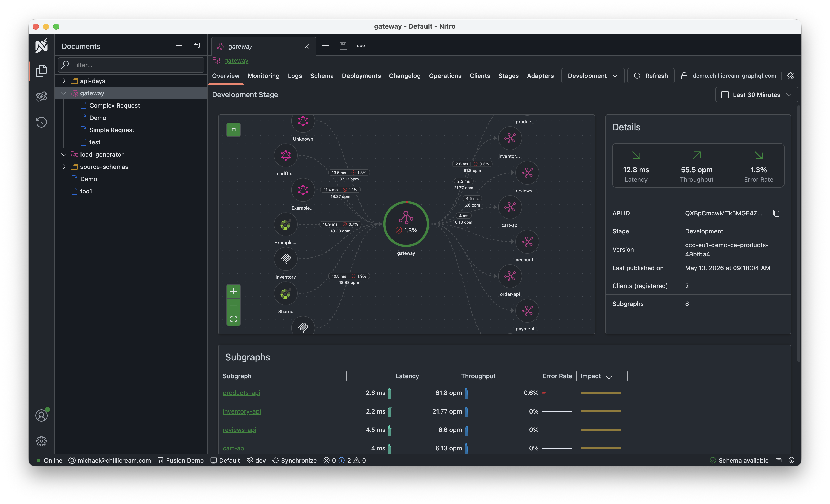Click the Latency column header
Viewport: 830px width, 504px height.
tap(407, 376)
